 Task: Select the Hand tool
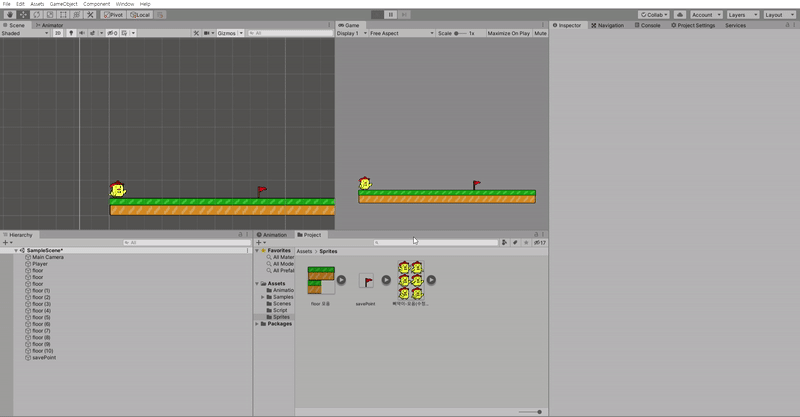pyautogui.click(x=10, y=15)
